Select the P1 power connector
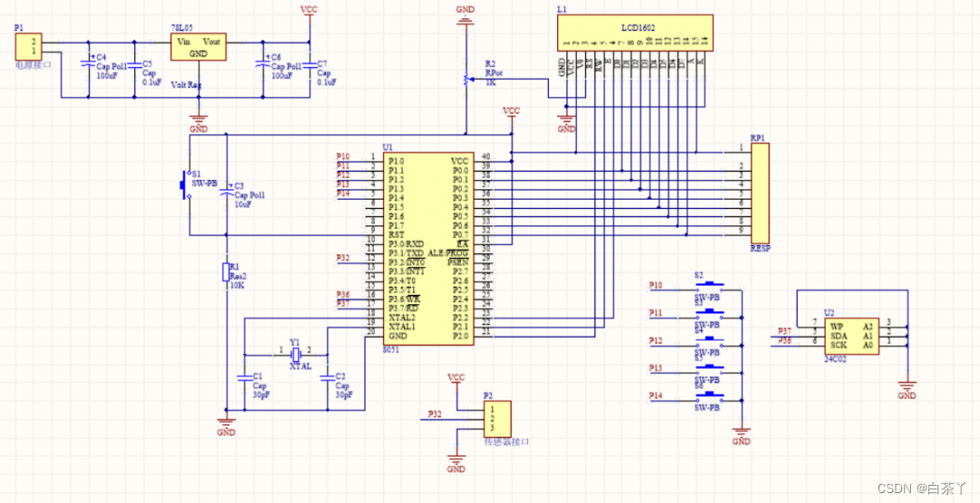This screenshot has height=503, width=980. coord(32,45)
